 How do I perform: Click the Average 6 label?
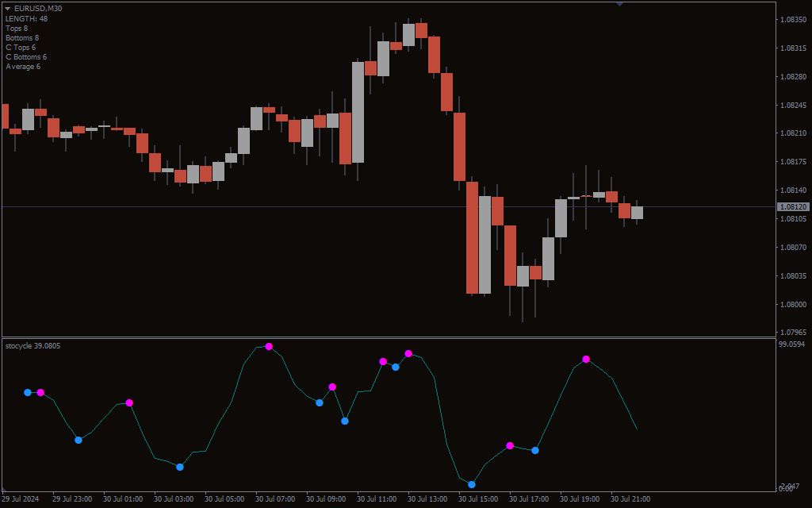[x=23, y=67]
